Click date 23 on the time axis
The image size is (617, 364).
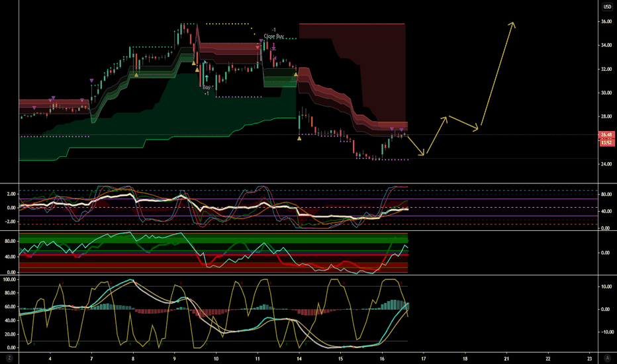[589, 359]
